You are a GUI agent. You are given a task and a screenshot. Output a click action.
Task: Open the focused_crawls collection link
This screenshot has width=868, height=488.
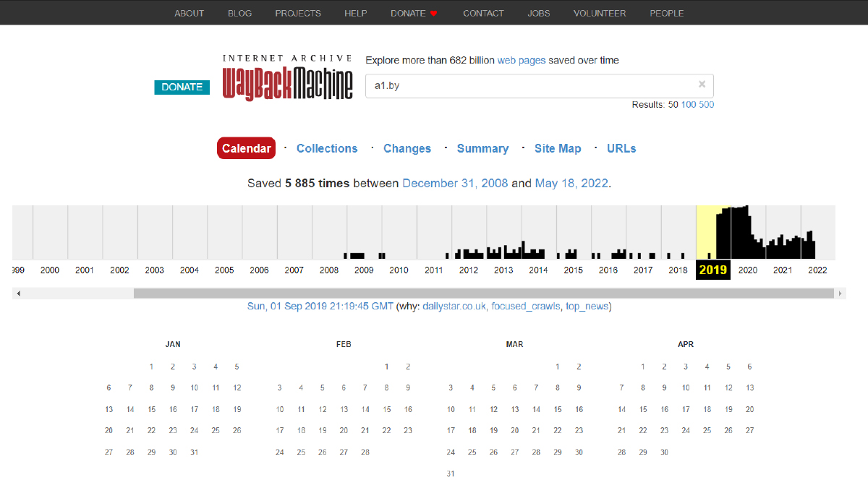pos(526,307)
